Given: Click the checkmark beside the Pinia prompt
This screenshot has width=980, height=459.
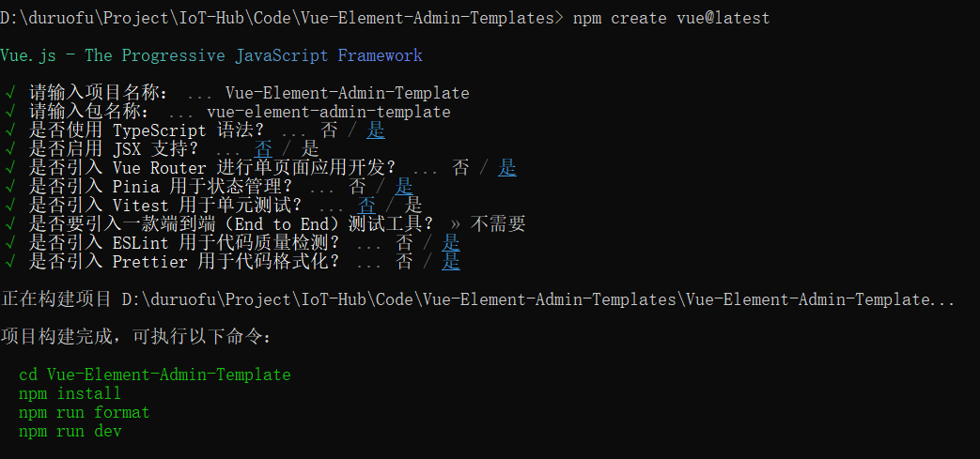Looking at the screenshot, I should click(9, 187).
